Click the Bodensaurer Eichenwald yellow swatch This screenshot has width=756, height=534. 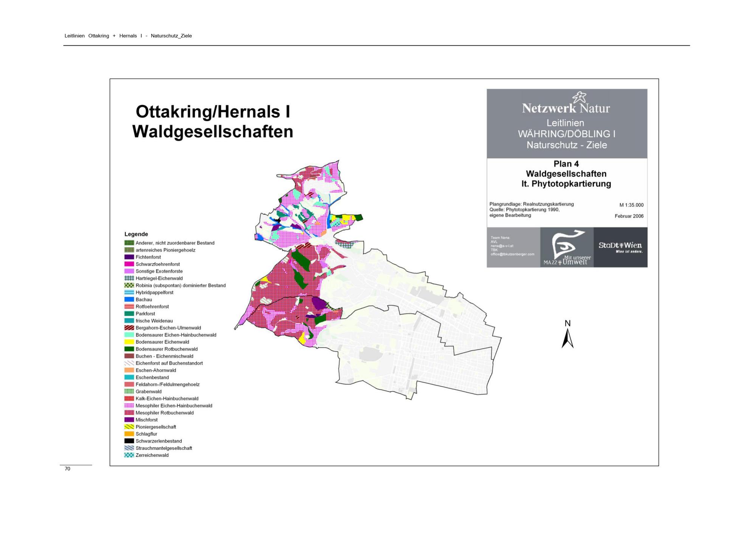pyautogui.click(x=129, y=342)
